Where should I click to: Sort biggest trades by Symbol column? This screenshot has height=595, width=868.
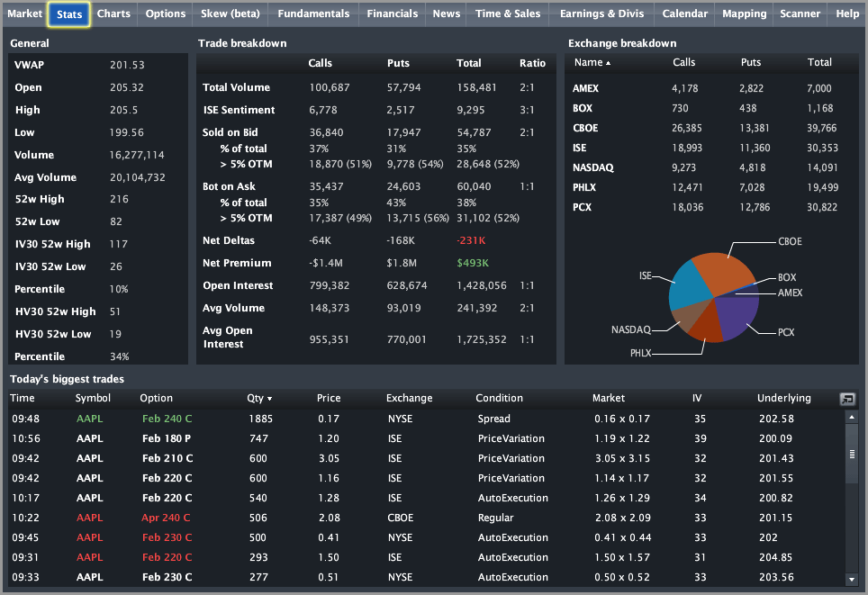coord(93,398)
